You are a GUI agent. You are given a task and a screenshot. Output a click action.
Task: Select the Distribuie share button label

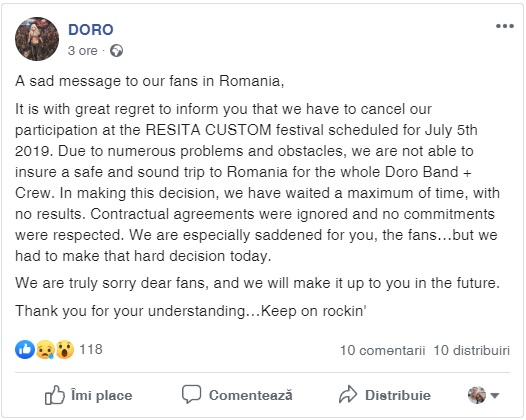coord(398,395)
